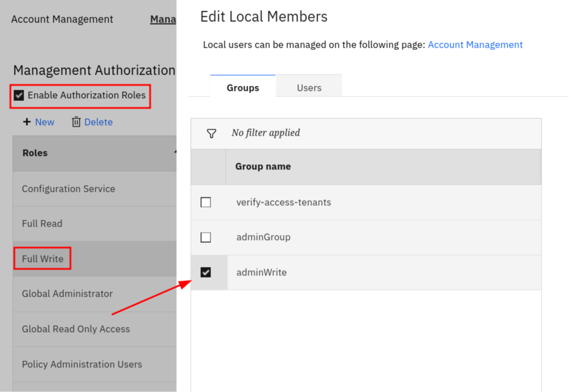Open the Account Management link
Viewport: 573px width, 392px height.
coord(475,44)
